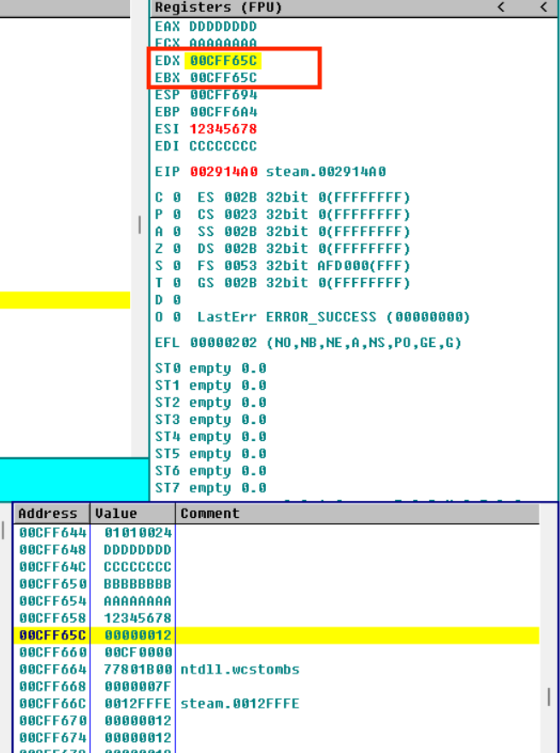This screenshot has height=753, width=560.
Task: Toggle the C carry flag value
Action: coord(176,197)
